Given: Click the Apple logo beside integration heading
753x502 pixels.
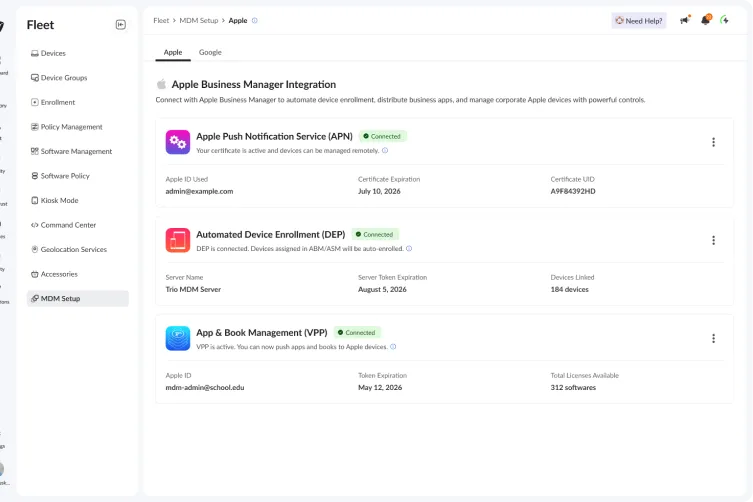Looking at the screenshot, I should [x=161, y=84].
